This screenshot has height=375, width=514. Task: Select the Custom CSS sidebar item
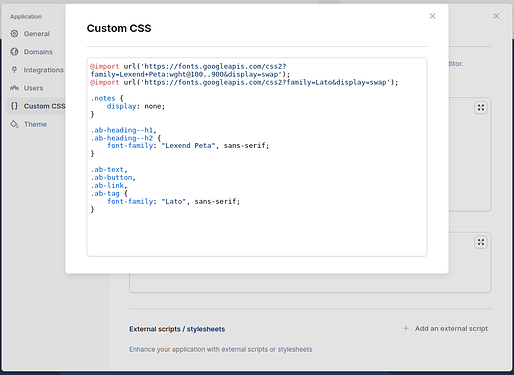click(36, 106)
